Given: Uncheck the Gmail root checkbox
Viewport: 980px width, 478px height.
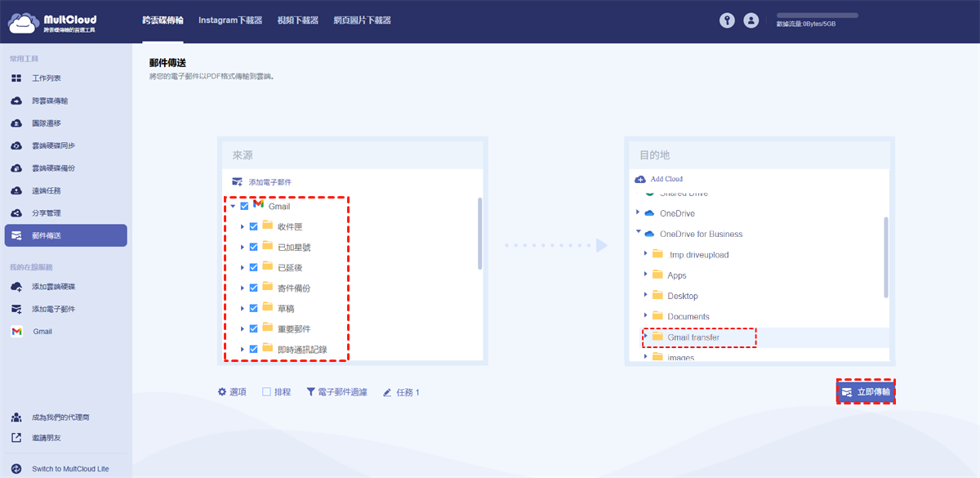Looking at the screenshot, I should 244,207.
